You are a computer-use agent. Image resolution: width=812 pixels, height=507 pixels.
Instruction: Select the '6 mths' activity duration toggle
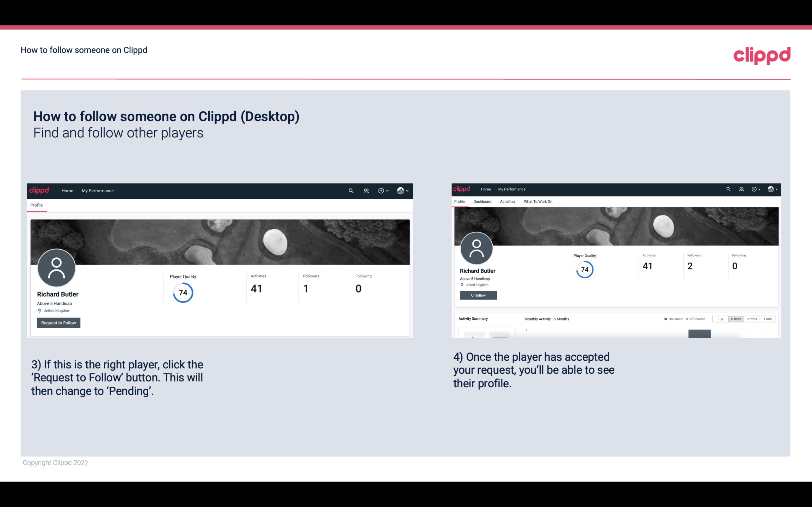[x=736, y=319]
